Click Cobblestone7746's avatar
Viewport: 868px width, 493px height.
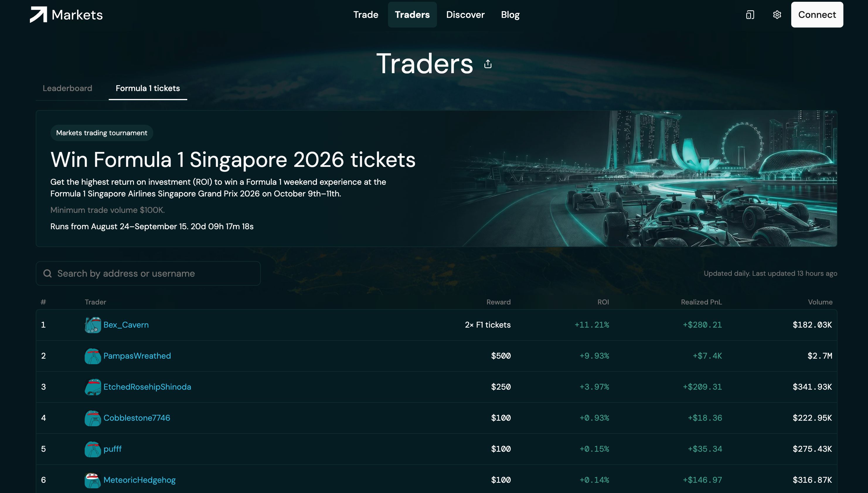point(93,418)
